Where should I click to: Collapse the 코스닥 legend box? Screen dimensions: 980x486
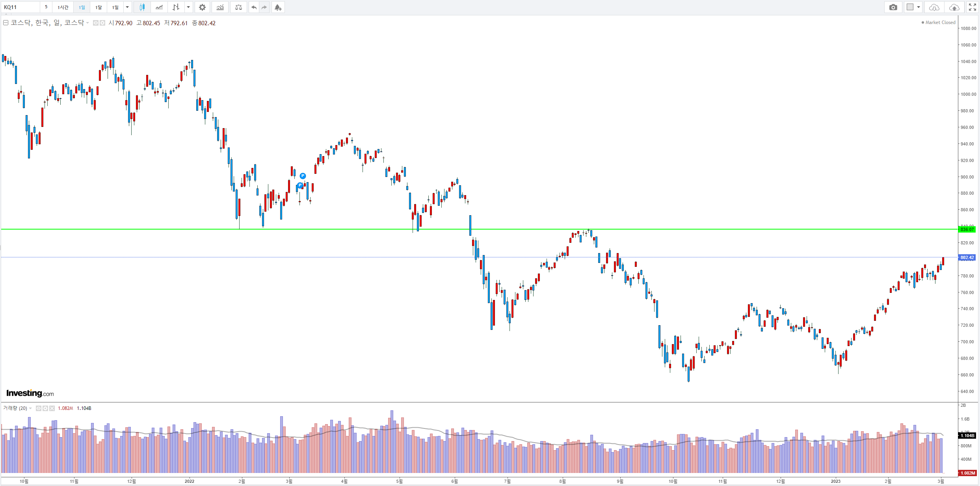6,23
